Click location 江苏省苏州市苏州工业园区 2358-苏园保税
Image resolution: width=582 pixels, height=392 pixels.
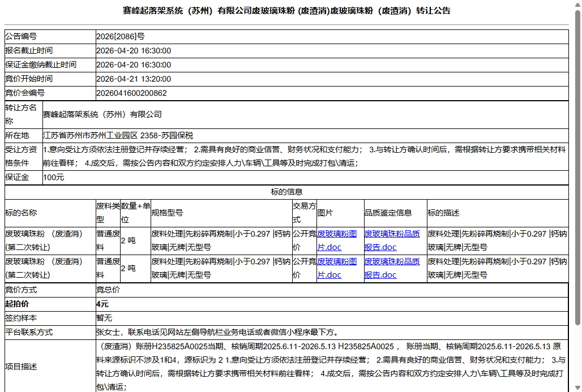click(x=118, y=136)
